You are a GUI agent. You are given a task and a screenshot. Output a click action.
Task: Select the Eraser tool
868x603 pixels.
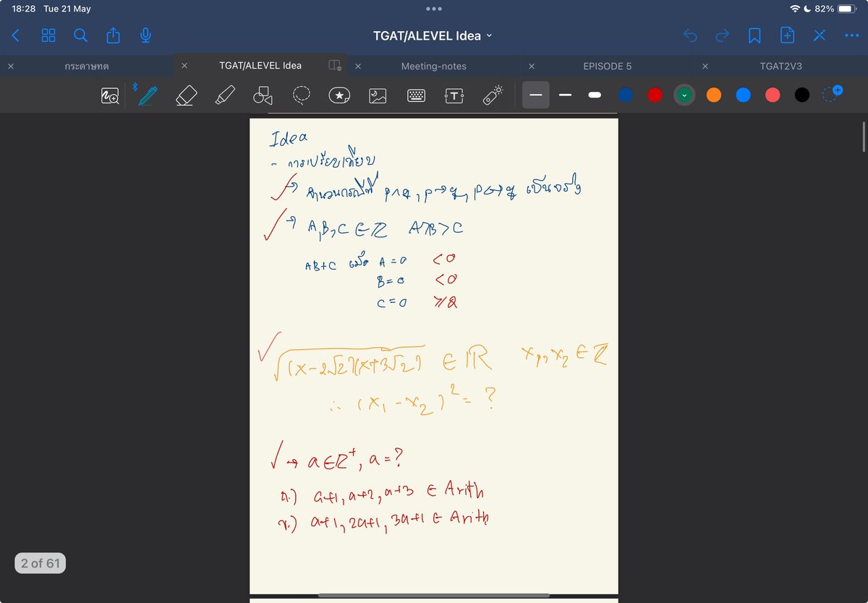[x=187, y=95]
